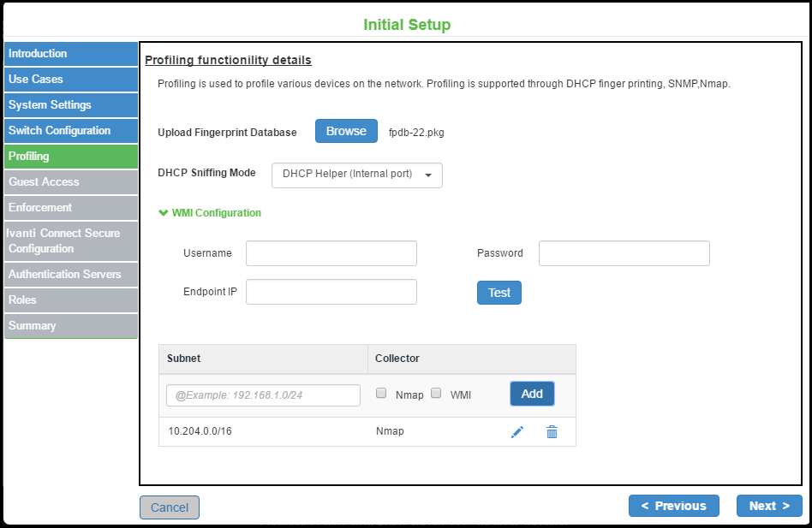The height and width of the screenshot is (528, 812).
Task: Open the Use Cases step
Action: (x=70, y=80)
